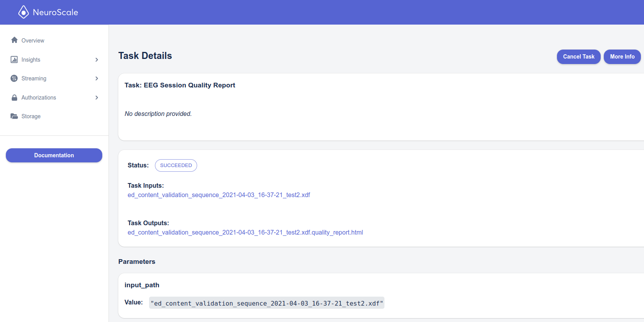
Task: Click the NeuroScale brand name
Action: pos(55,12)
